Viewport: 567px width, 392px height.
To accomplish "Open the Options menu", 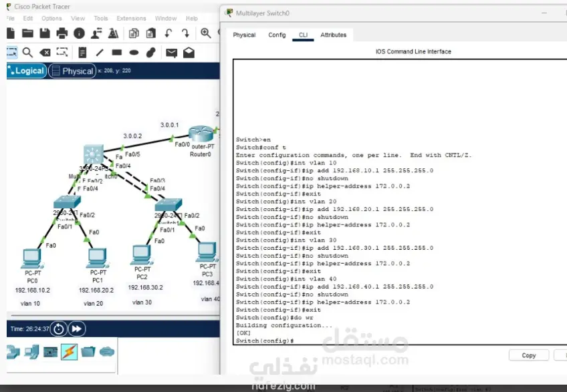I will coord(51,19).
